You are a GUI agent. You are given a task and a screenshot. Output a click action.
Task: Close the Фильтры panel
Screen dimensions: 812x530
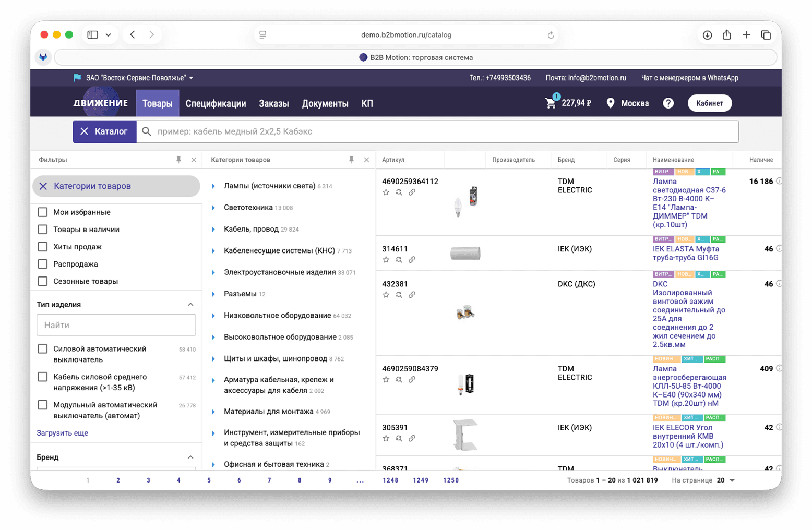coord(194,160)
